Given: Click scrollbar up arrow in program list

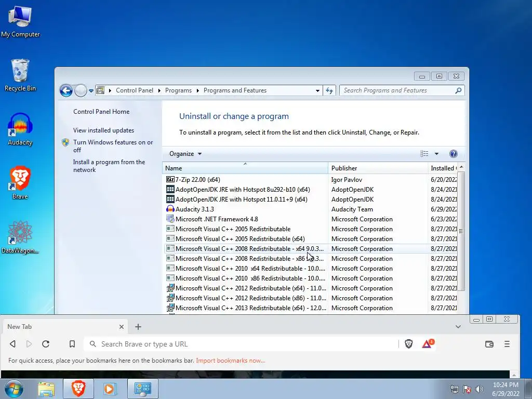Looking at the screenshot, I should (461, 167).
